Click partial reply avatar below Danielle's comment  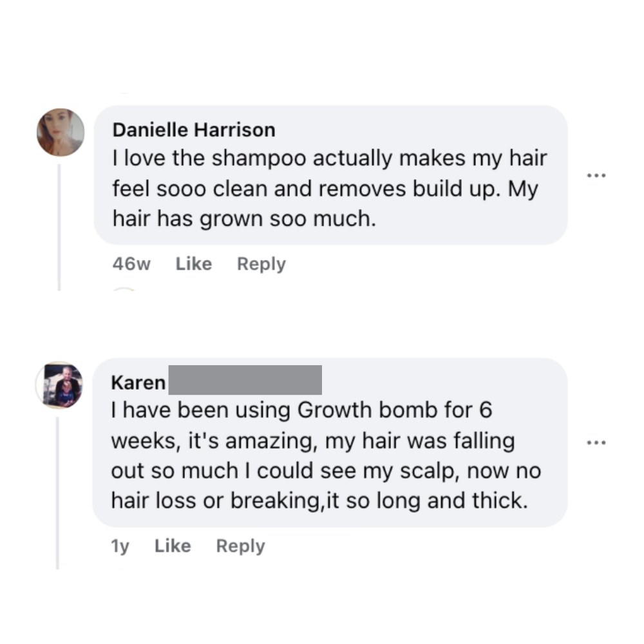click(x=124, y=289)
